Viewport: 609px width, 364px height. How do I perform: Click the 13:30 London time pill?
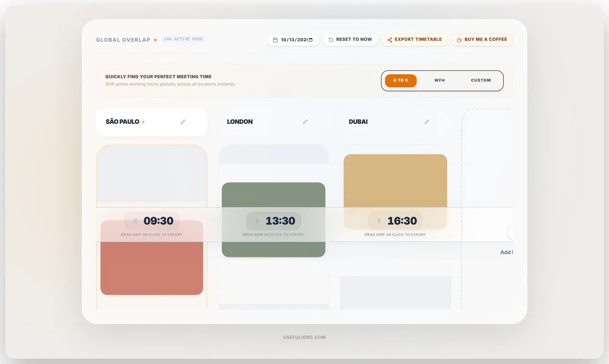point(273,221)
